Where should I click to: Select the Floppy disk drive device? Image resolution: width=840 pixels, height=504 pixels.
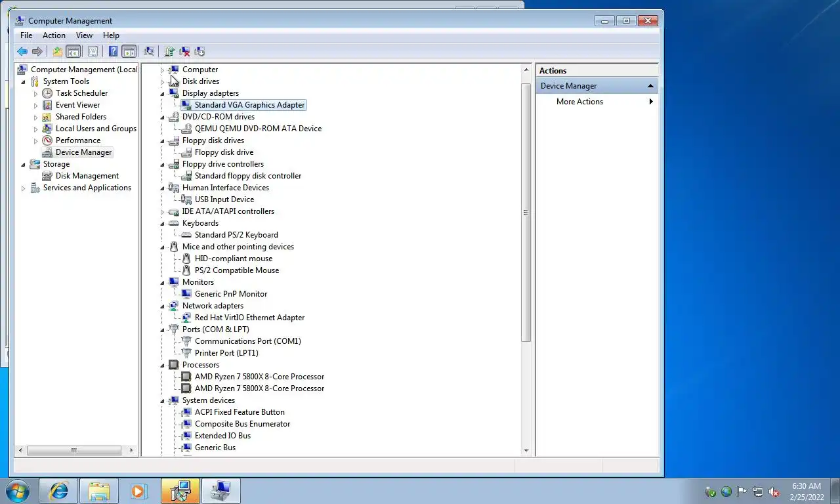click(x=224, y=152)
